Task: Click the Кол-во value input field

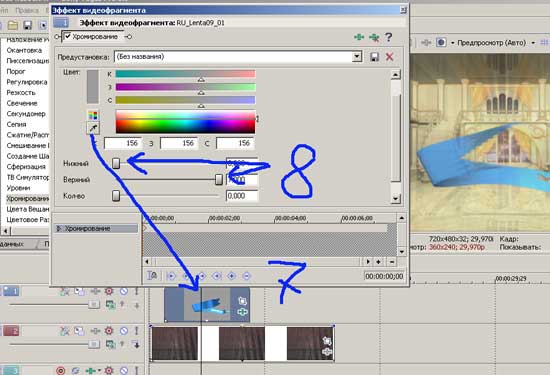Action: [x=242, y=196]
